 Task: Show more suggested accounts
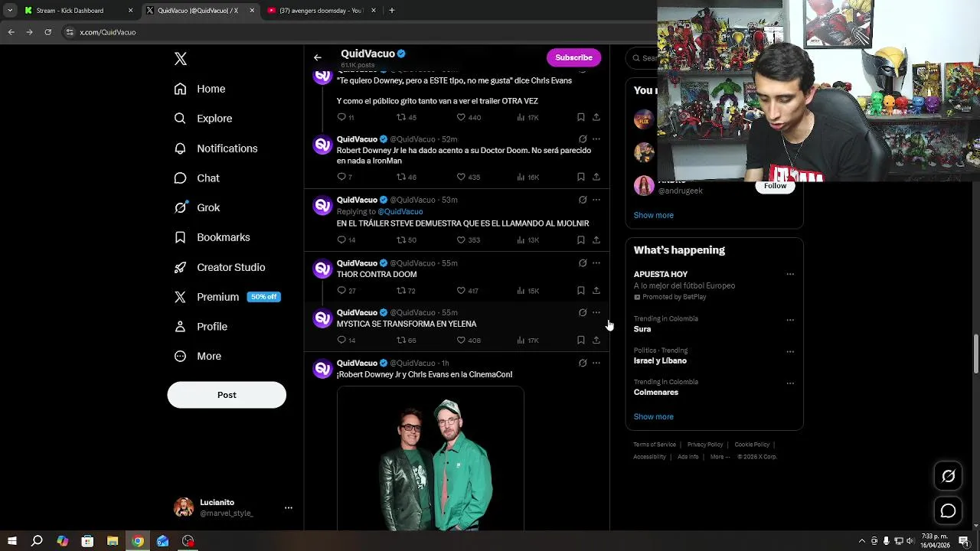pyautogui.click(x=654, y=215)
